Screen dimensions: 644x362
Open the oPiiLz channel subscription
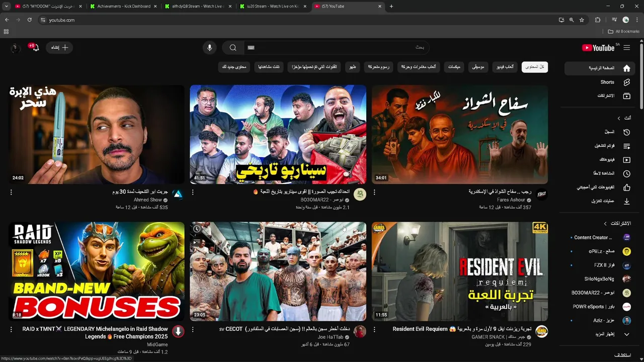(x=599, y=251)
